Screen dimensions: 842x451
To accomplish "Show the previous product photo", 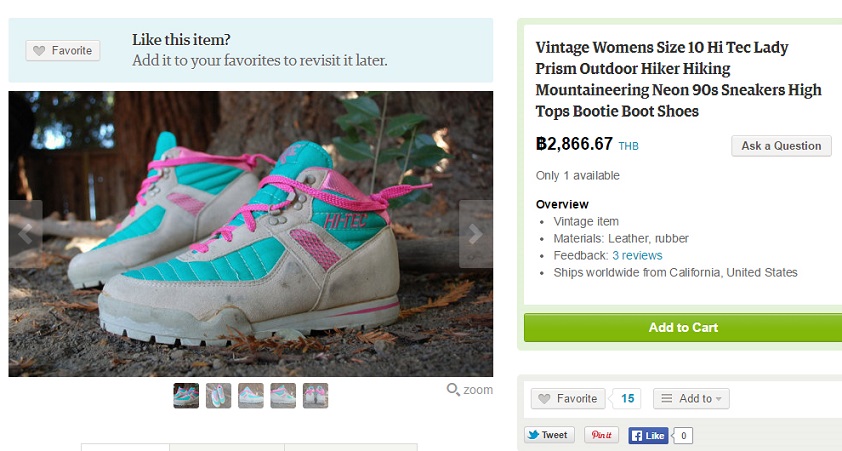I will (x=25, y=233).
